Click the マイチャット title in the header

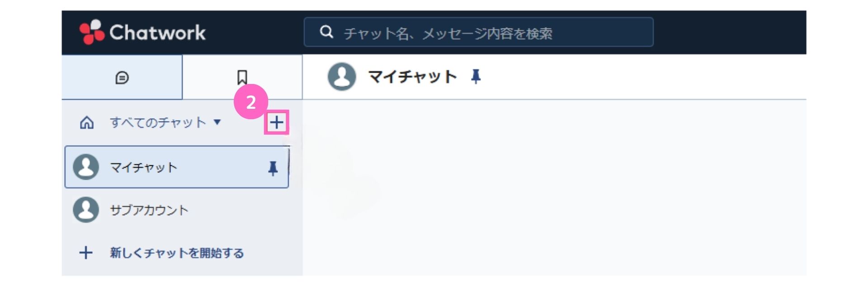(412, 77)
